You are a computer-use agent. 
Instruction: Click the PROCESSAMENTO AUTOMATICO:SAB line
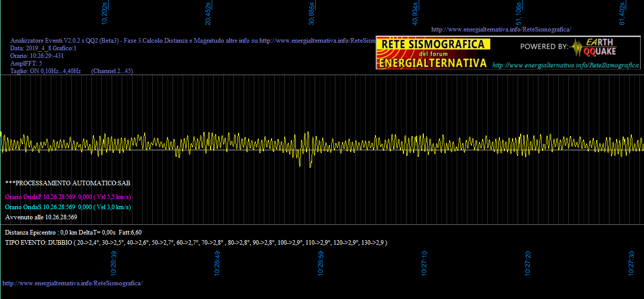68,182
